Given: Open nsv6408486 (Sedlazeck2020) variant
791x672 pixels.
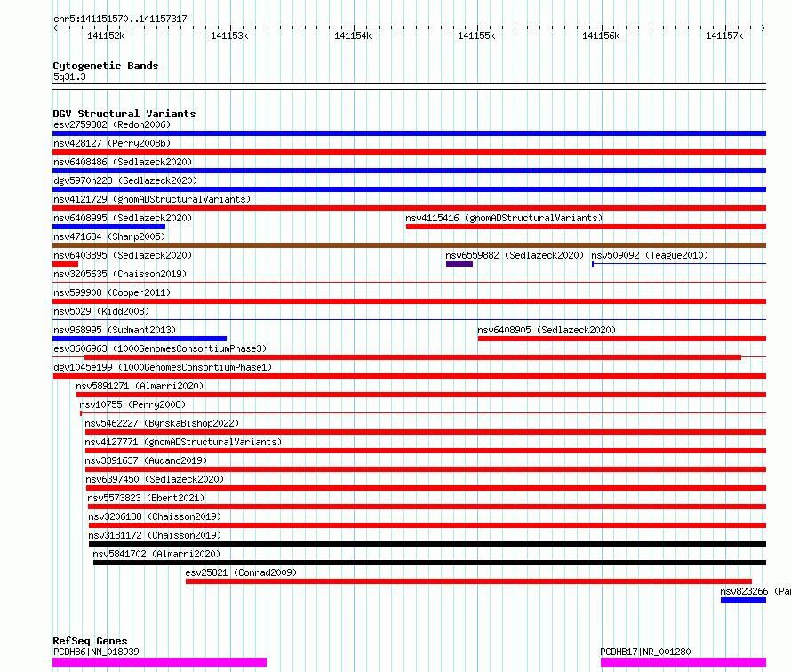Looking at the screenshot, I should point(123,162).
